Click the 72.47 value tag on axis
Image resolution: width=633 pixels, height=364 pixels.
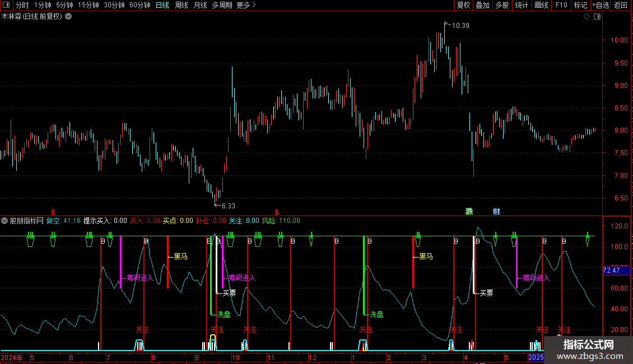click(616, 270)
